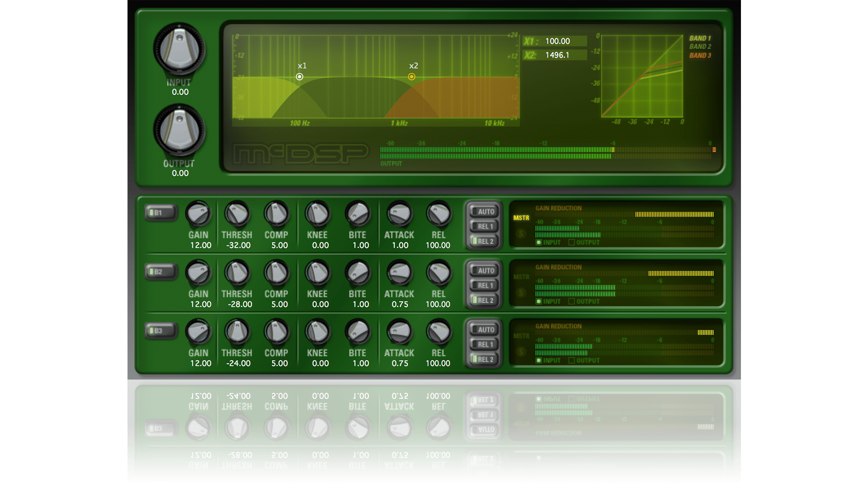This screenshot has width=868, height=488.
Task: Click band 1 ATTACK value 1.00
Action: 400,245
